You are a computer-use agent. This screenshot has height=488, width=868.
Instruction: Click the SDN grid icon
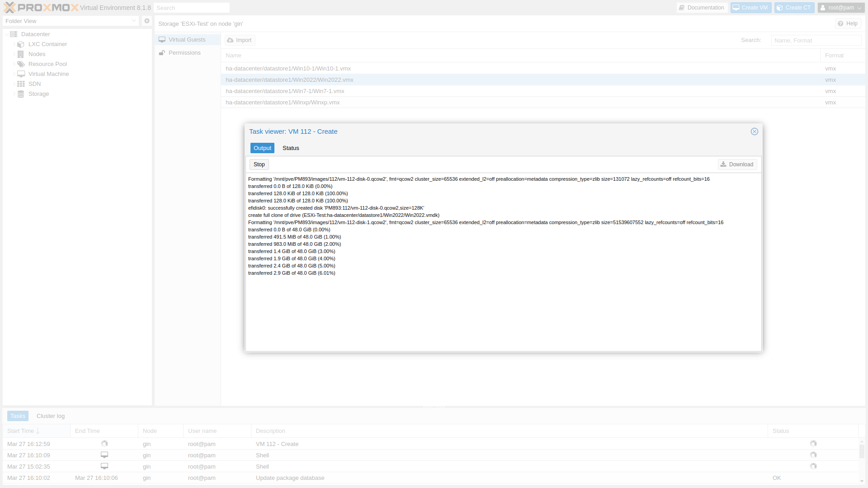[21, 84]
